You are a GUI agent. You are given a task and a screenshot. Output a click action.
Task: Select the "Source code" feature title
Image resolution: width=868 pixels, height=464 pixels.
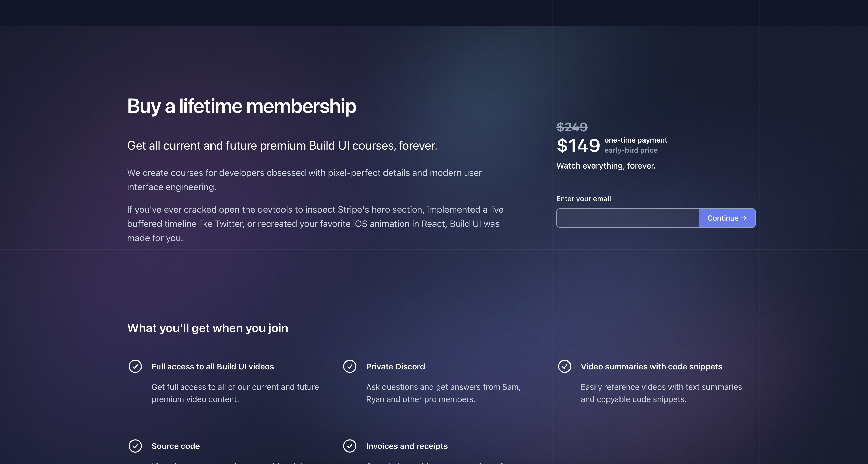point(176,446)
